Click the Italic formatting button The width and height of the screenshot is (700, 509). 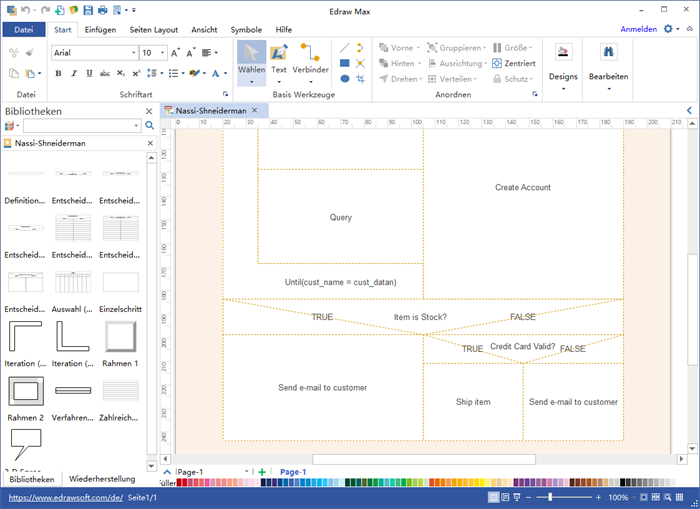[x=73, y=73]
